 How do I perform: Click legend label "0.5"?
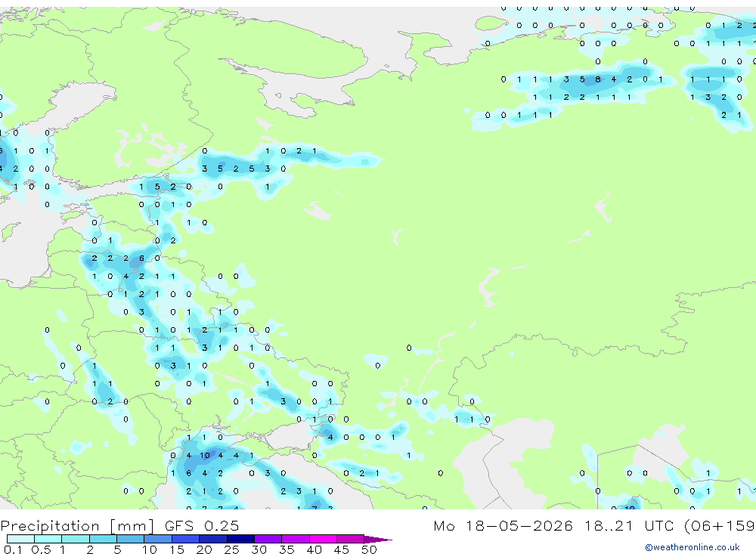41,549
